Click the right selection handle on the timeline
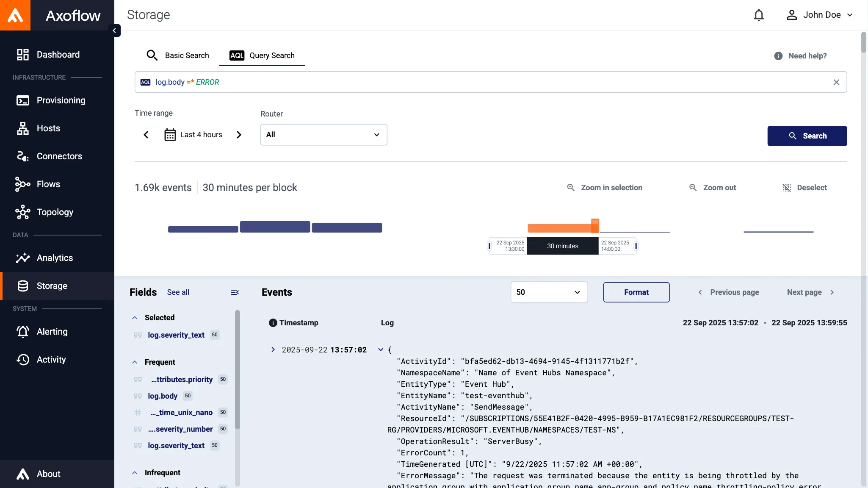The height and width of the screenshot is (488, 868). tap(636, 246)
